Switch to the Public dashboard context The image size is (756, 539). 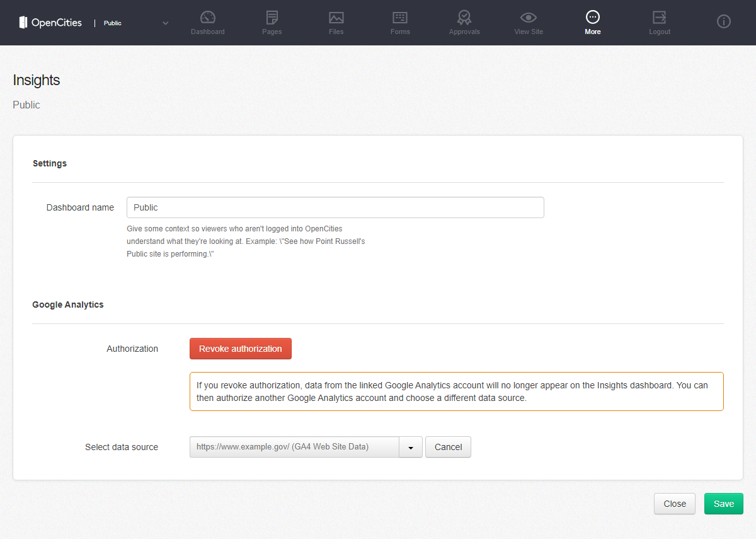[x=113, y=22]
